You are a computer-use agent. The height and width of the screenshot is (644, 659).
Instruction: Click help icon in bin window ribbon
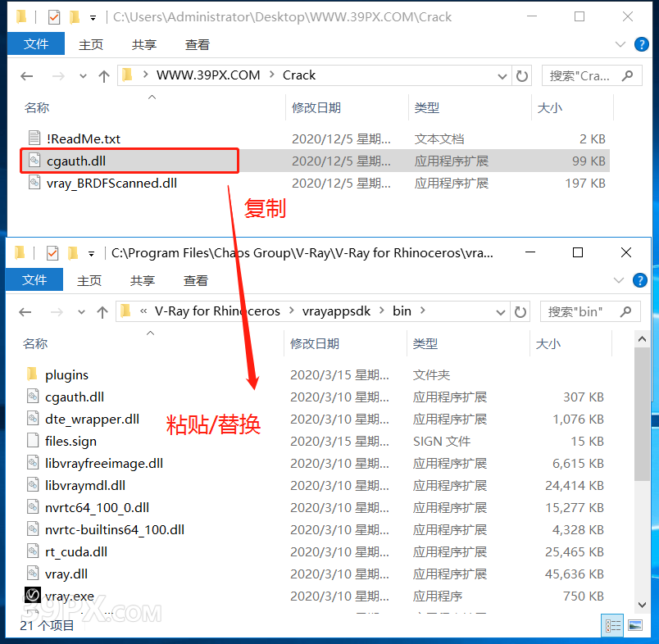pyautogui.click(x=640, y=280)
